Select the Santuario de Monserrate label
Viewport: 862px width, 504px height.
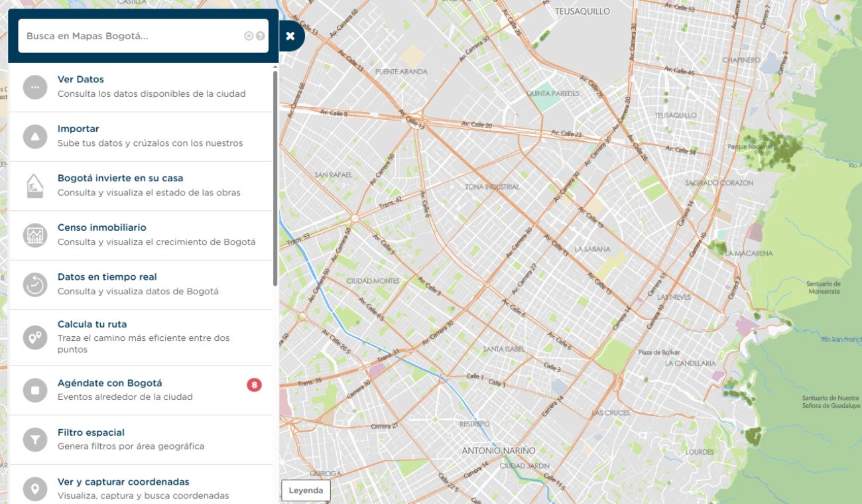click(824, 287)
